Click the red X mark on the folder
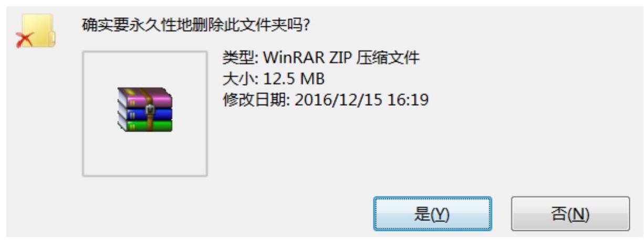The image size is (644, 243). 25,40
